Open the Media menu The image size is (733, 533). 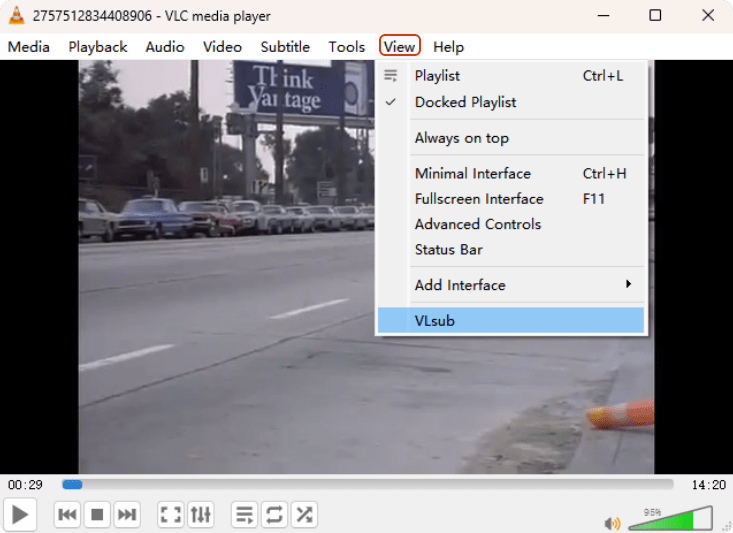29,47
